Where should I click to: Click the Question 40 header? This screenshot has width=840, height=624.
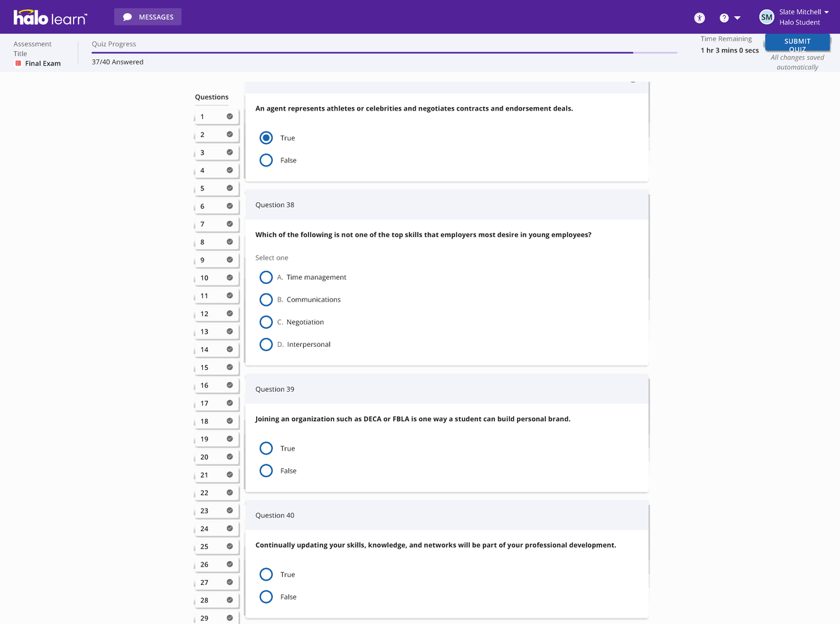tap(446, 515)
